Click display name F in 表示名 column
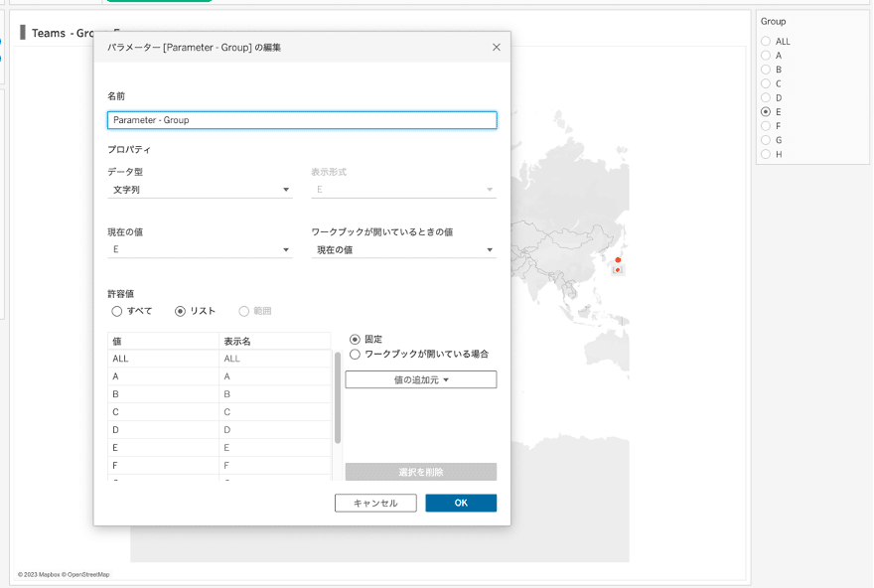 275,466
